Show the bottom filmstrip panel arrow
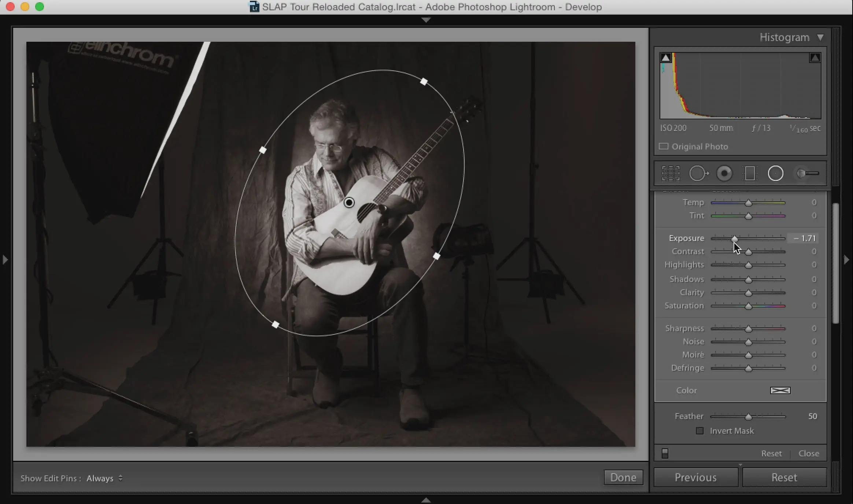Viewport: 853px width, 504px height. 426,500
